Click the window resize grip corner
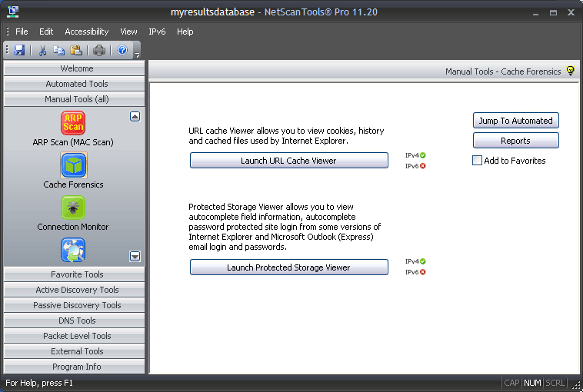The image size is (583, 392). click(576, 385)
